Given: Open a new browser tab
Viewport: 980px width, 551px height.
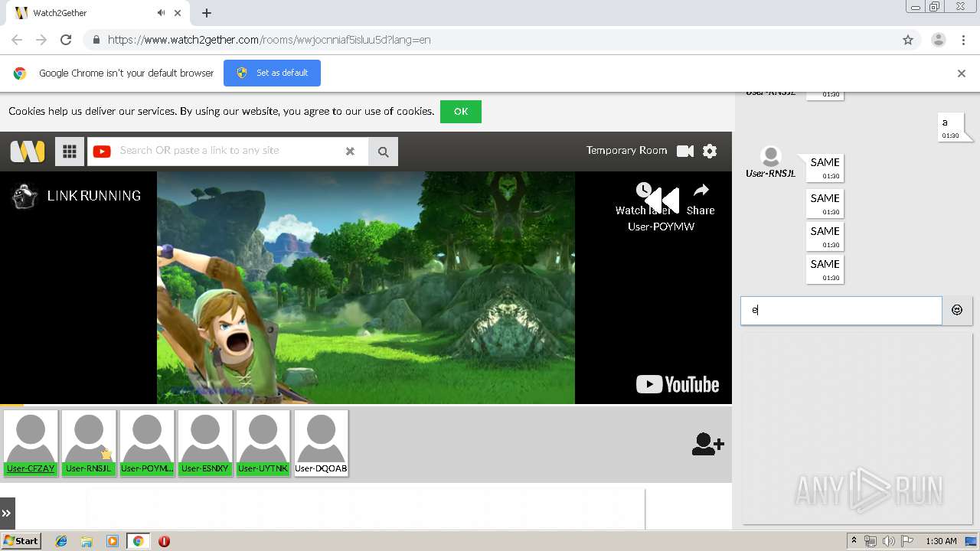Looking at the screenshot, I should [x=207, y=13].
